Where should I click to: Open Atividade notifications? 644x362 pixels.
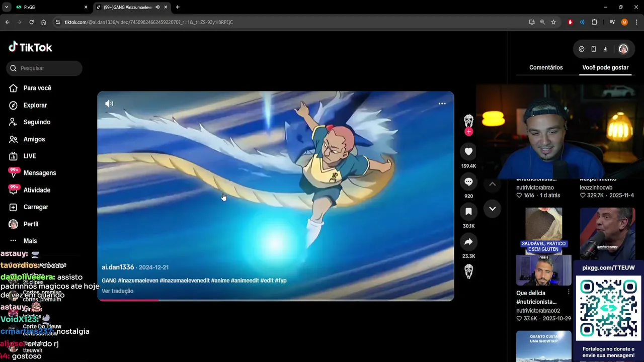tap(30, 190)
